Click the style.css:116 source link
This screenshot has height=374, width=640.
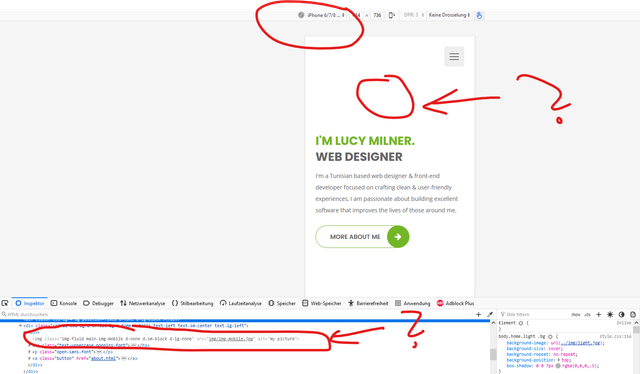(x=615, y=336)
